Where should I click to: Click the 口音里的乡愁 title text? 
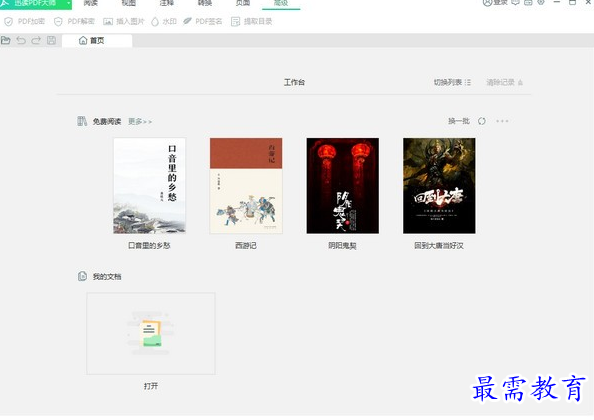click(x=150, y=246)
